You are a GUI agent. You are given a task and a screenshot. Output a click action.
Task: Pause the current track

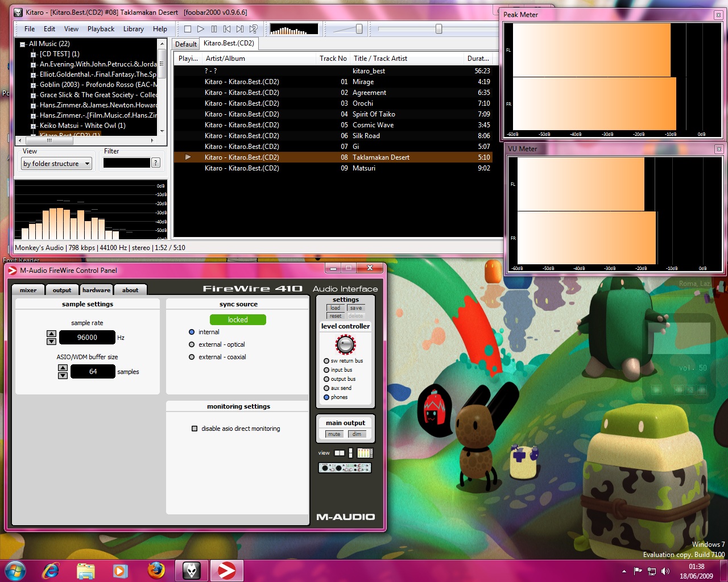214,29
